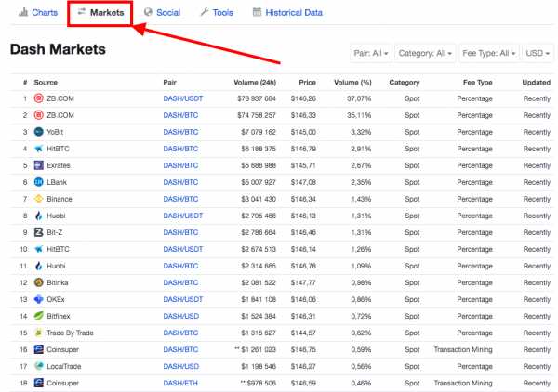Click the Coinsuper icon in row 18
The height and width of the screenshot is (392, 558).
(38, 383)
